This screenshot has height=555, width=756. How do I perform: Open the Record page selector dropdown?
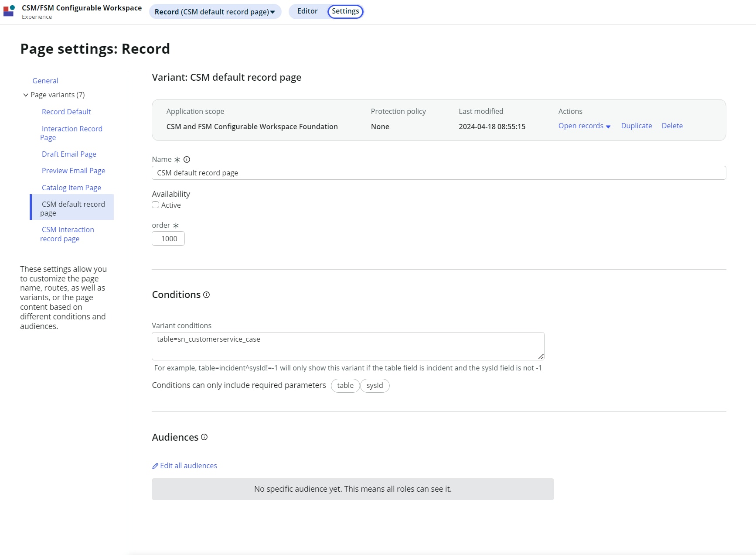pyautogui.click(x=215, y=12)
